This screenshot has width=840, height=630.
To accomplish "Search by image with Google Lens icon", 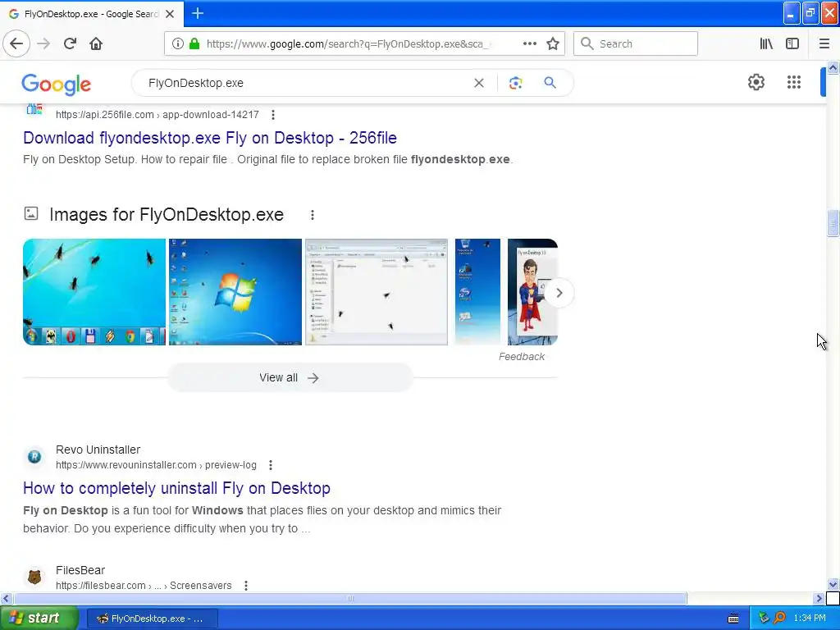I will click(515, 83).
